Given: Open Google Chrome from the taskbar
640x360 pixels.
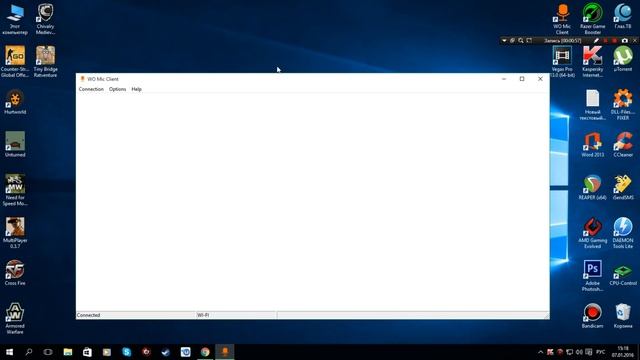Looking at the screenshot, I should [x=205, y=352].
